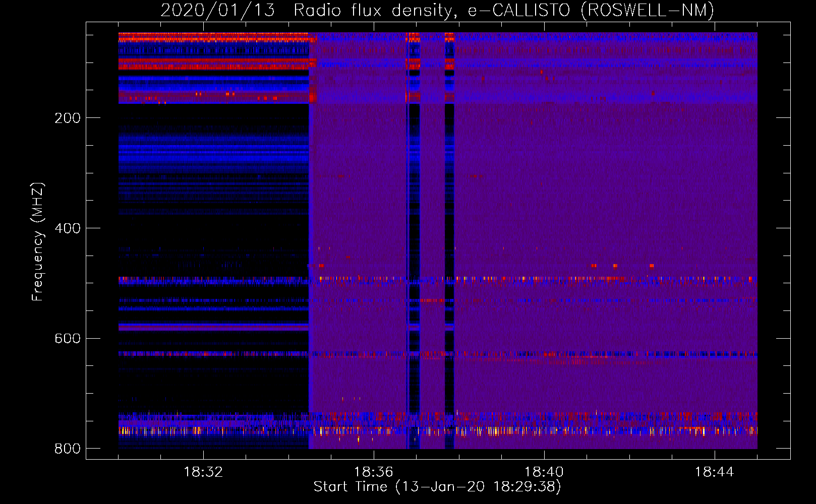
Task: Click the 18:40 time tick label
Action: point(544,472)
